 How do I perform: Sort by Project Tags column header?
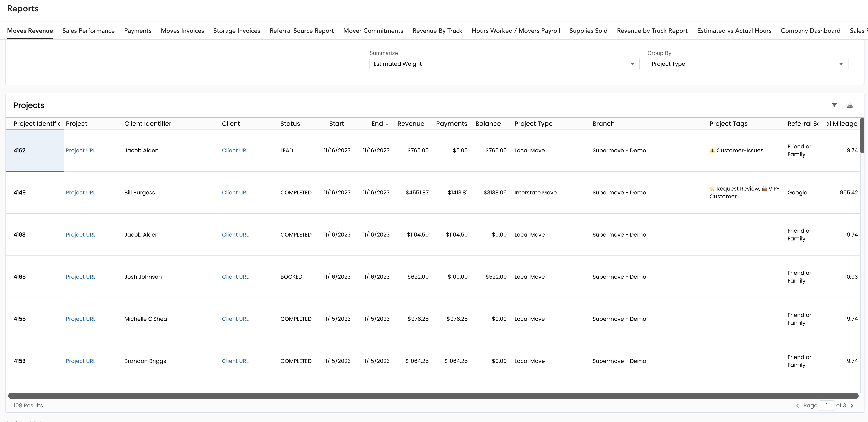[728, 124]
